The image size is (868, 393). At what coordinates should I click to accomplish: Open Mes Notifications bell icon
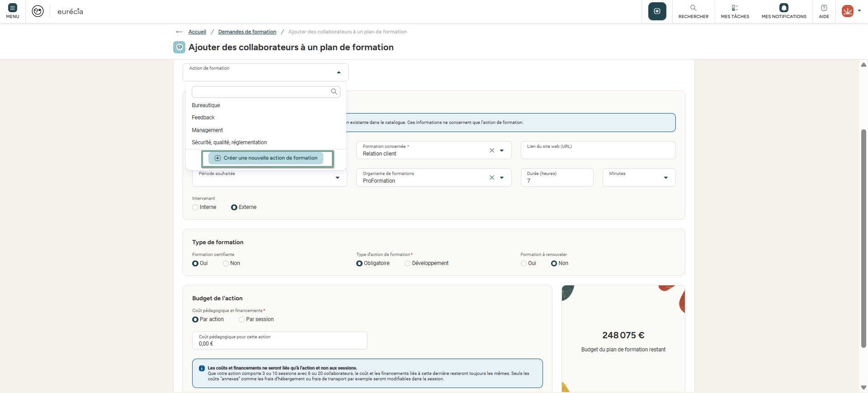(783, 8)
